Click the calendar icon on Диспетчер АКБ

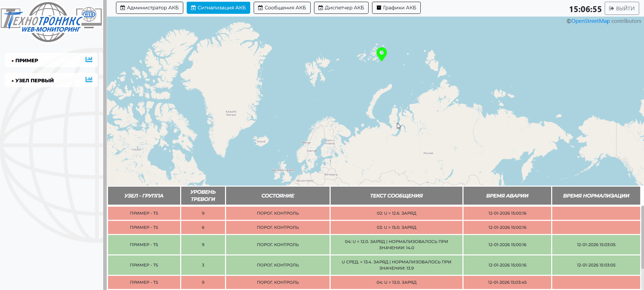tap(321, 8)
